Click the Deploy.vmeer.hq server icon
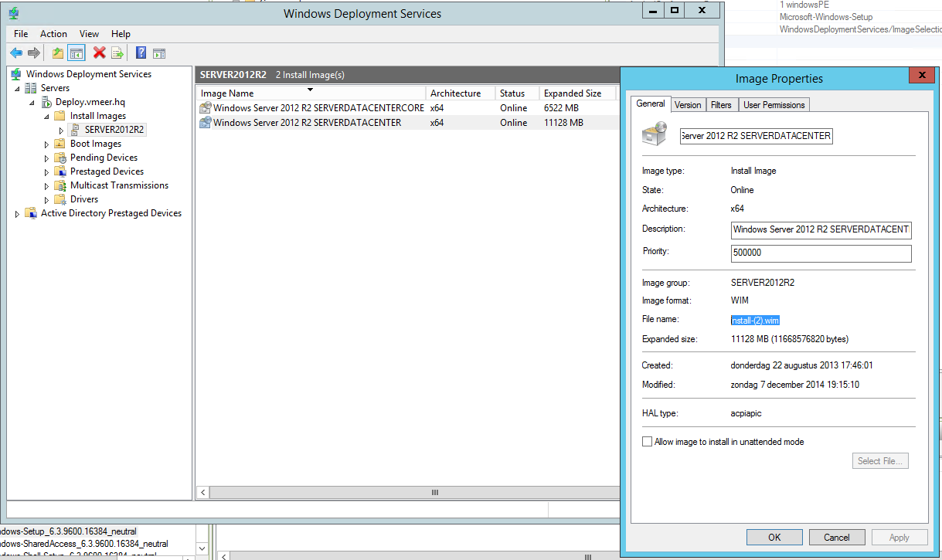Screen dimensions: 942x560 click(x=46, y=102)
